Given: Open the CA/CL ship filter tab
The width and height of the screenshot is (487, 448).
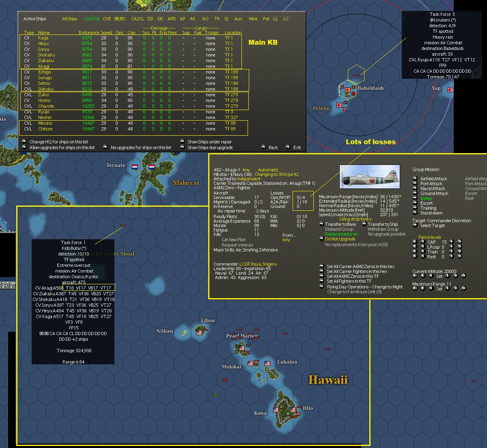Looking at the screenshot, I should click(138, 19).
